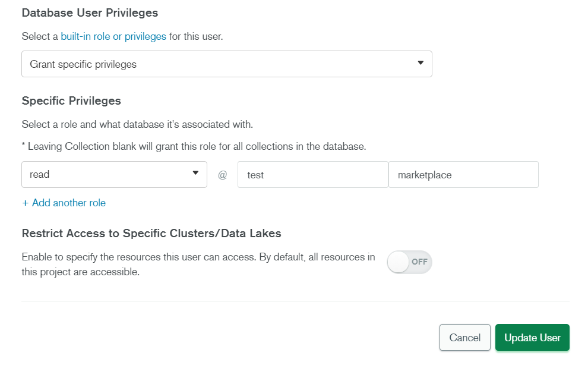
Task: Click the "Add another role" link text
Action: coord(69,203)
